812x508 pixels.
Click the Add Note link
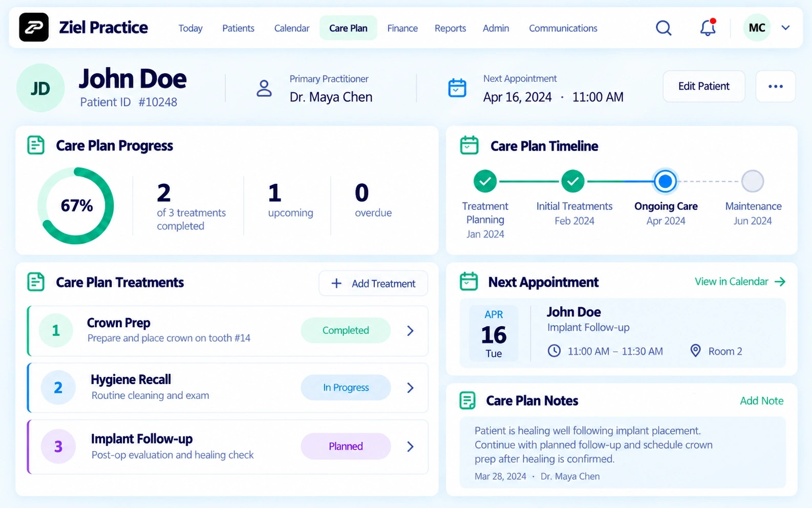(x=762, y=401)
